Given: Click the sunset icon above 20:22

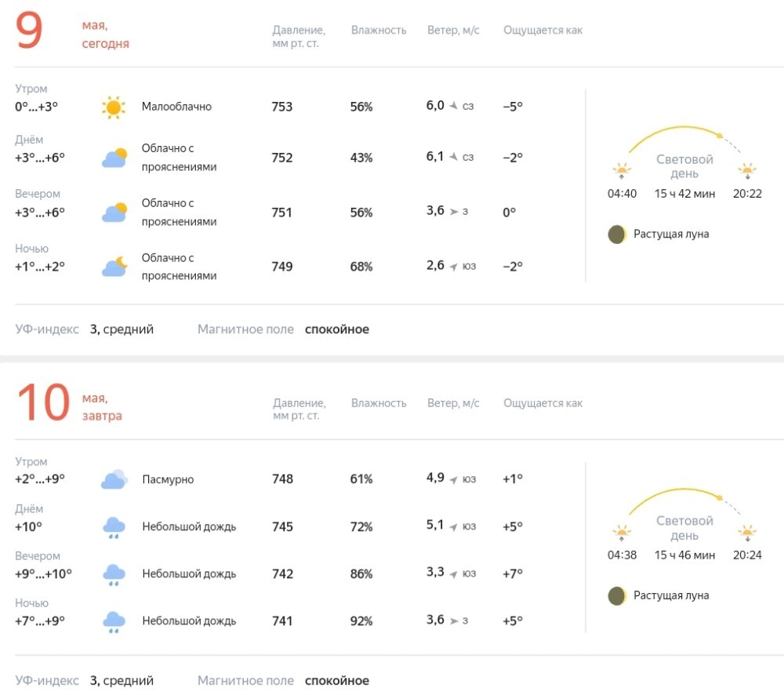Looking at the screenshot, I should 747,171.
